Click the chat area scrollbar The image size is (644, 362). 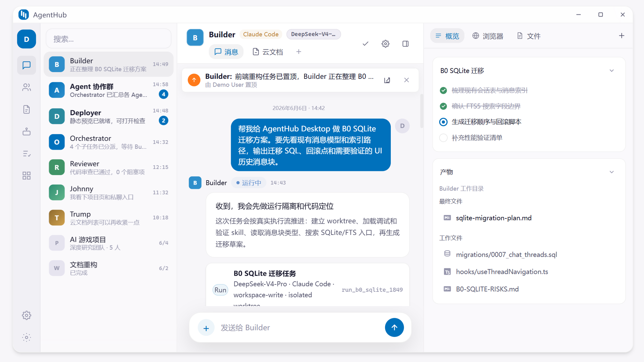tap(421, 111)
